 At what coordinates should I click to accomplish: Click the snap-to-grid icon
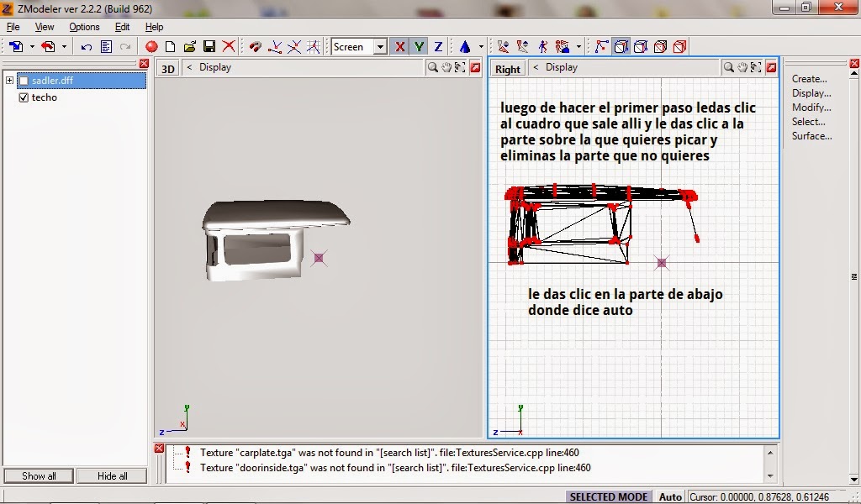[x=313, y=46]
